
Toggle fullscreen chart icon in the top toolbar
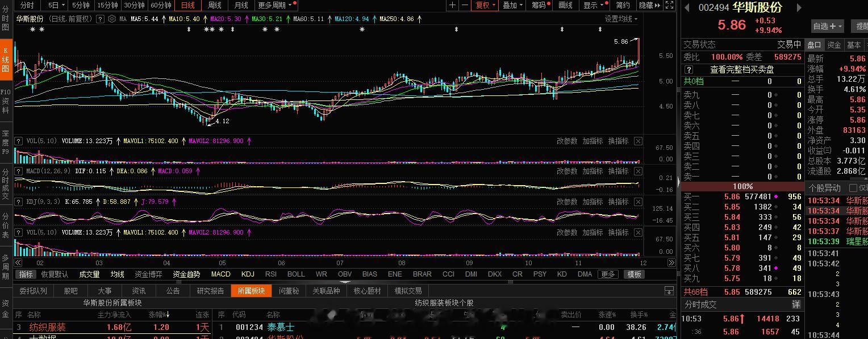tap(669, 5)
